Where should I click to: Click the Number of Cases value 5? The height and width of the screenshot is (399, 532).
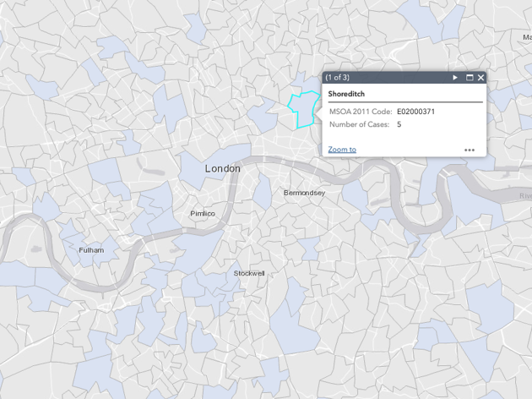point(399,124)
